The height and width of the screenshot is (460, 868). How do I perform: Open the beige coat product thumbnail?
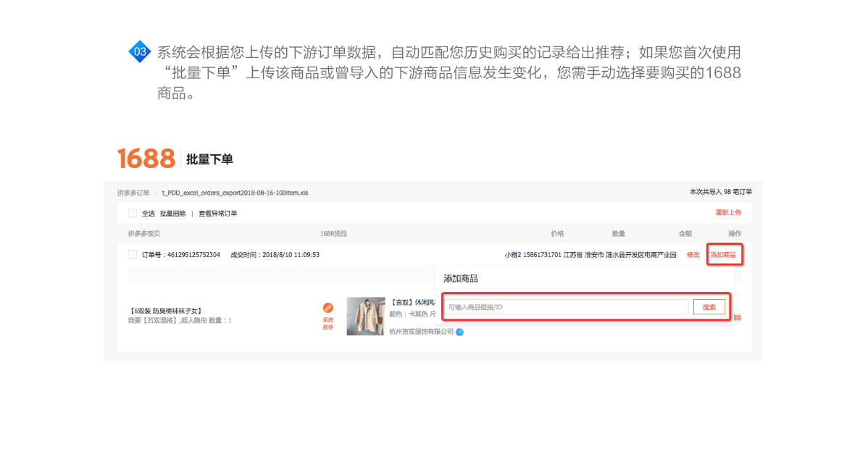point(365,316)
